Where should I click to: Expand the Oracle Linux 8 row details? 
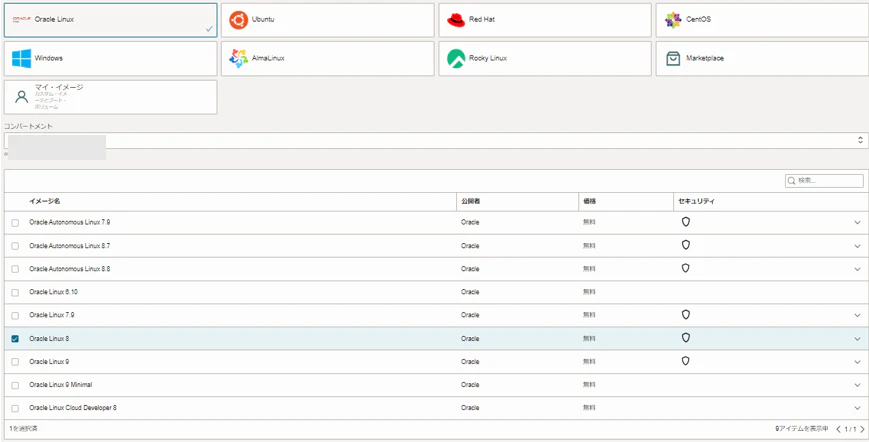(857, 339)
